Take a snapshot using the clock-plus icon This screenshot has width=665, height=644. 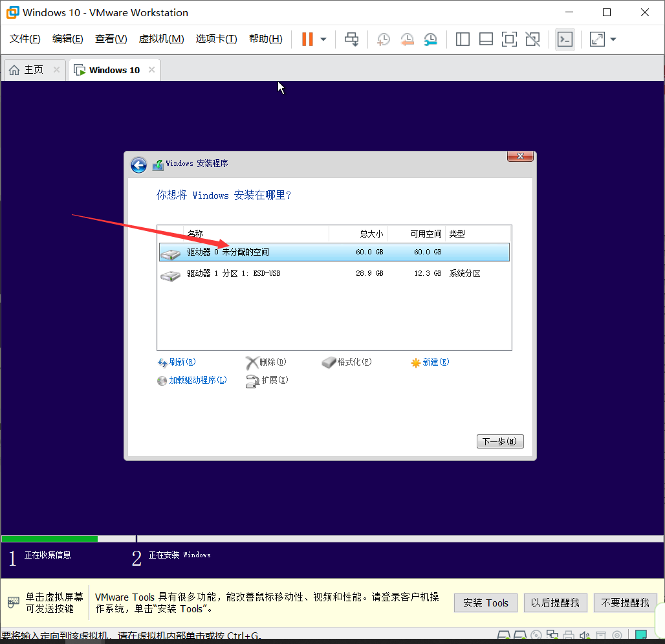tap(384, 39)
